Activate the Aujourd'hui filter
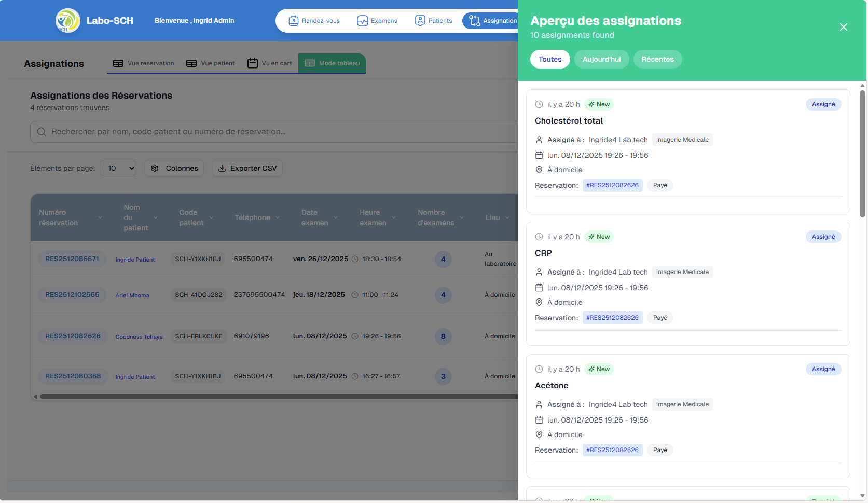 601,59
